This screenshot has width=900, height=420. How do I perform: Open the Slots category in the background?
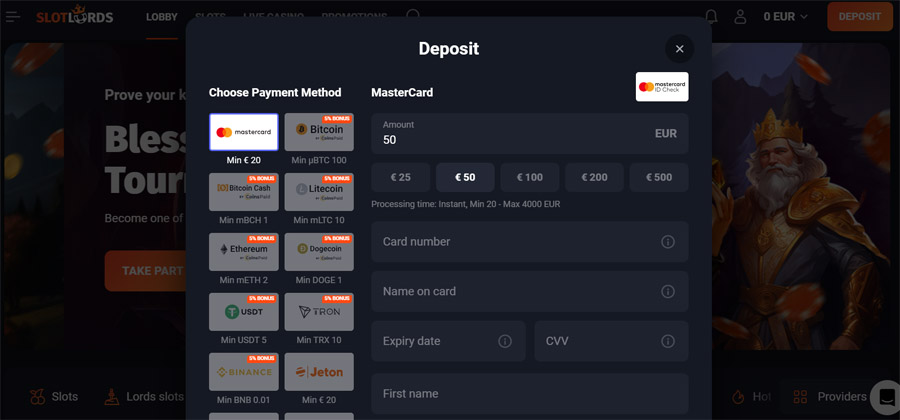coord(54,396)
